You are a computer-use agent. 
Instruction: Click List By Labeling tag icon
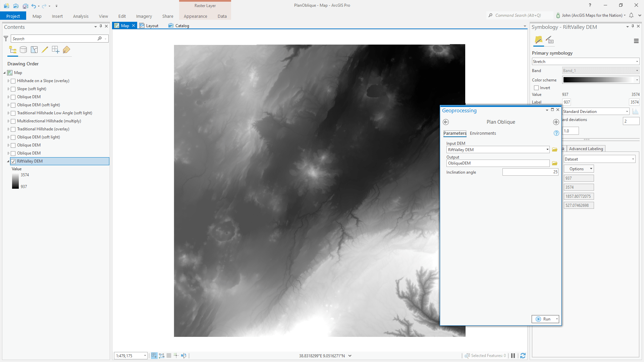point(66,50)
